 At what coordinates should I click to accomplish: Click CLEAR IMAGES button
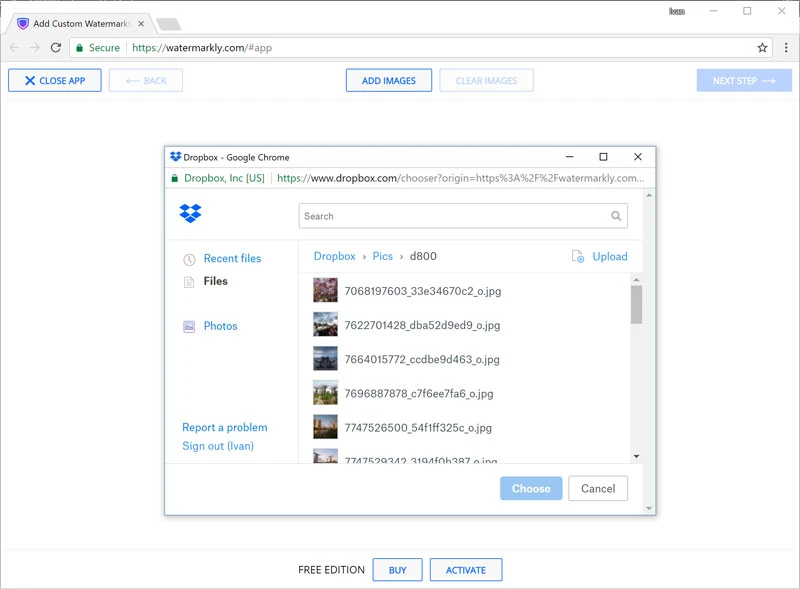(x=486, y=81)
